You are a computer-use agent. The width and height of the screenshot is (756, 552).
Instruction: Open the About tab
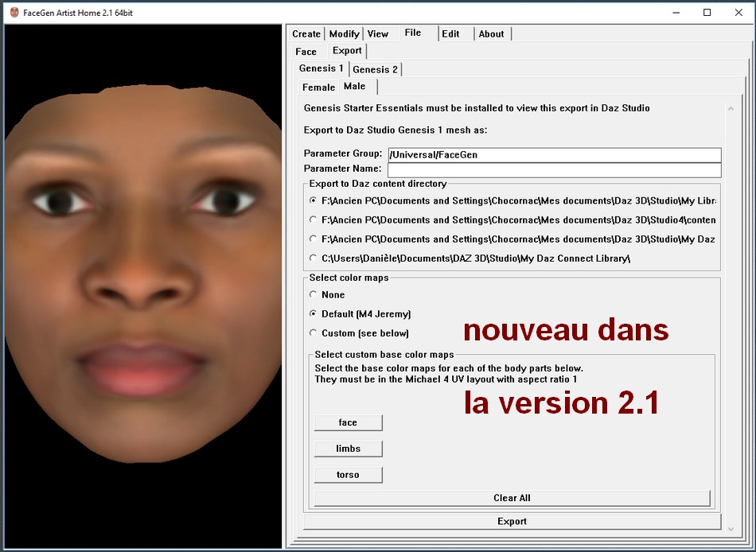[x=491, y=33]
